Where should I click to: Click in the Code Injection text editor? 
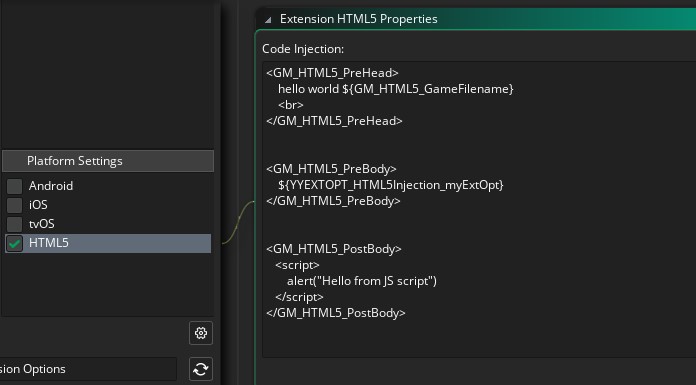(479, 210)
